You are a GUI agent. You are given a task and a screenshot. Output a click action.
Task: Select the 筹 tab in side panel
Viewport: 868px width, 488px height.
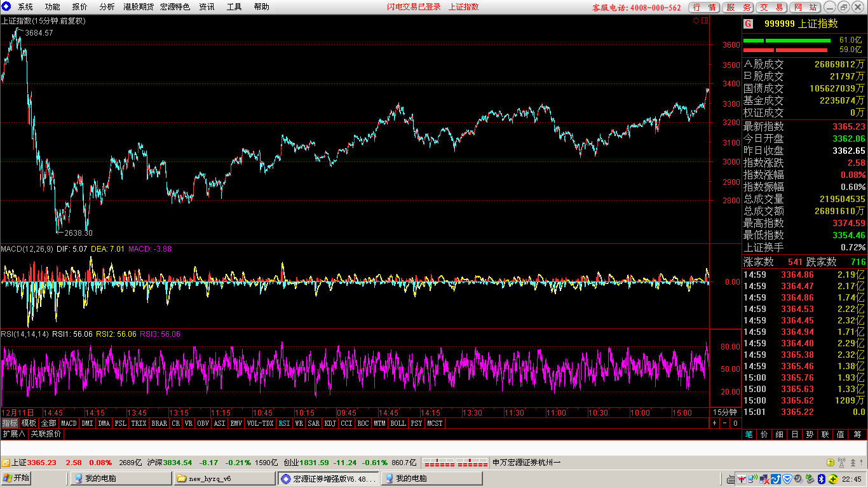(x=857, y=435)
